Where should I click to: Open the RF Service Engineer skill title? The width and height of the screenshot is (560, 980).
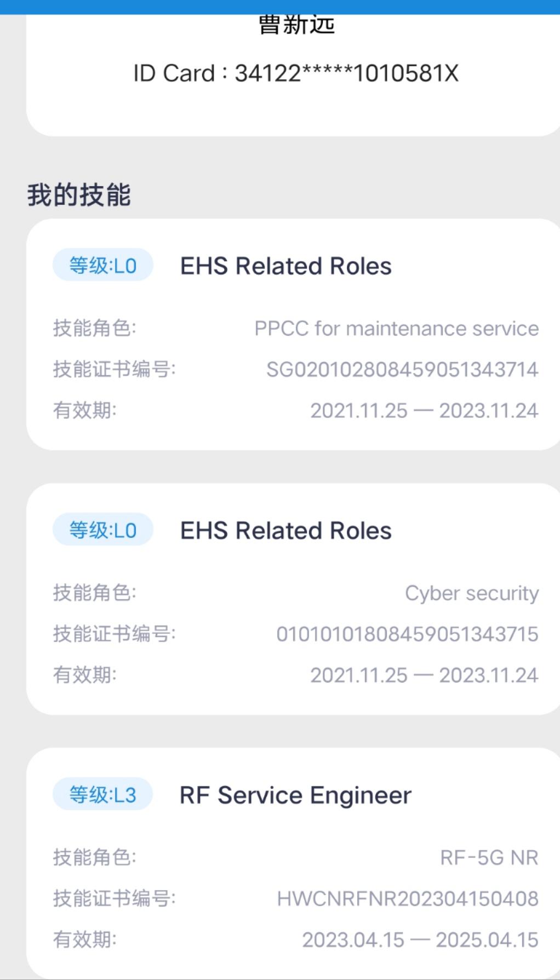[x=295, y=795]
